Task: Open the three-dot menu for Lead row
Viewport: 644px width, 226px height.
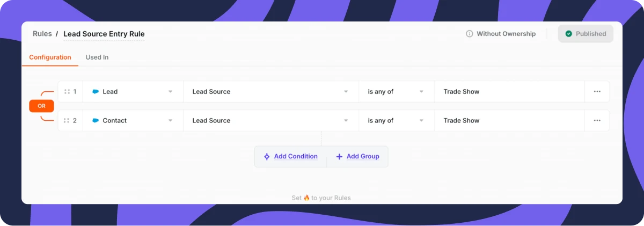Action: point(597,92)
